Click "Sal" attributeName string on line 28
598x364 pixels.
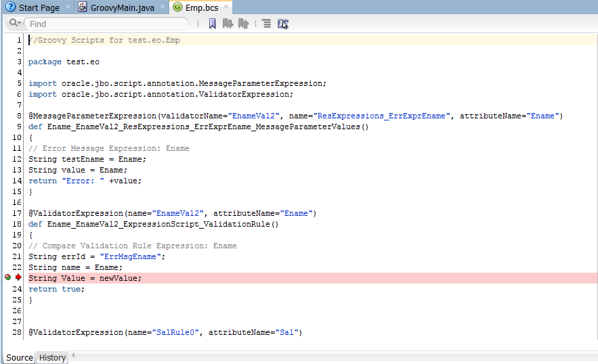(x=286, y=332)
